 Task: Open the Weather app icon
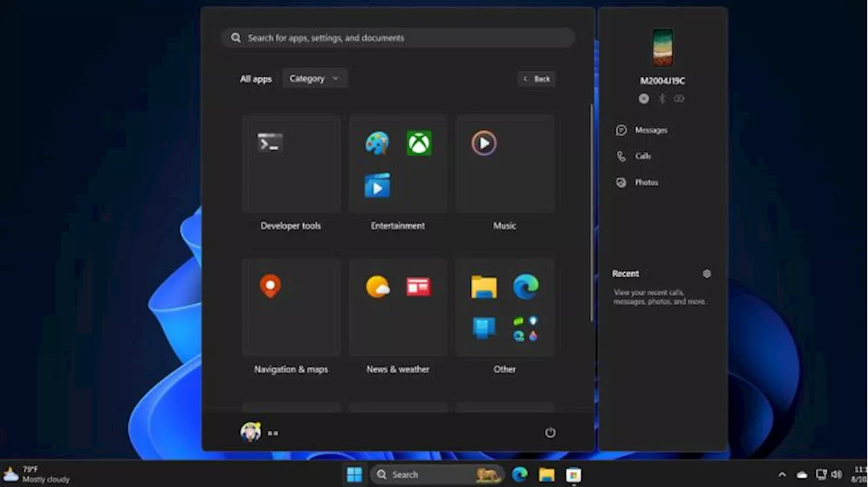click(x=378, y=286)
